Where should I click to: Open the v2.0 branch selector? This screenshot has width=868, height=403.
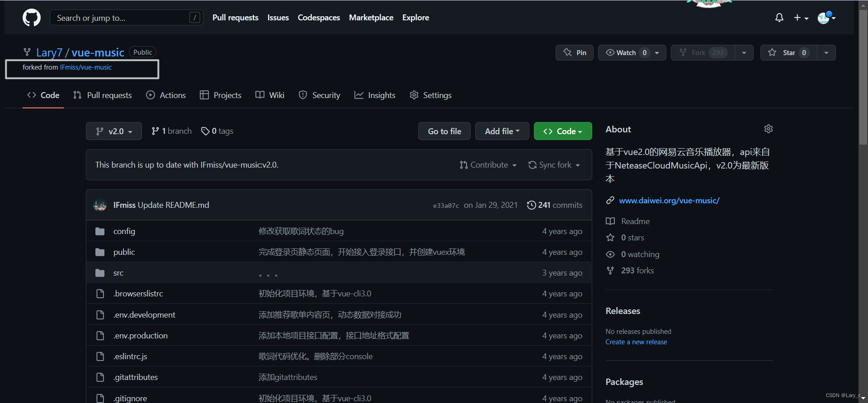114,131
